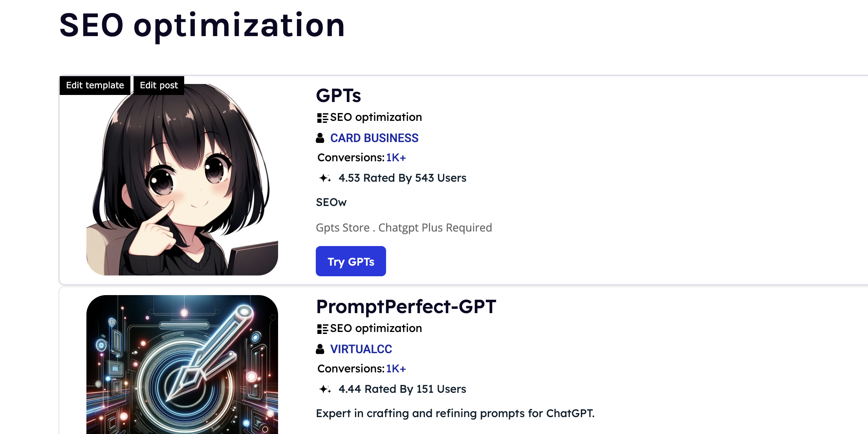Click category grid icon under GPTs
Viewport: 868px width, 434px height.
322,118
